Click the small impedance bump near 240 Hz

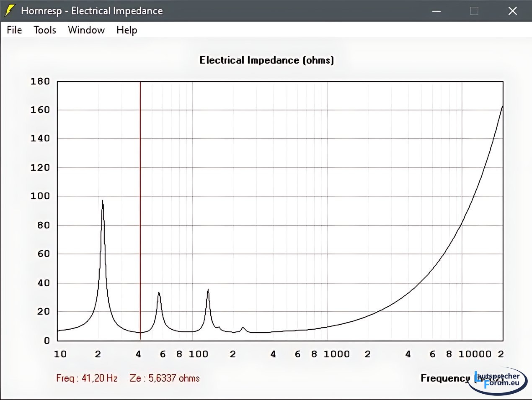tap(243, 328)
